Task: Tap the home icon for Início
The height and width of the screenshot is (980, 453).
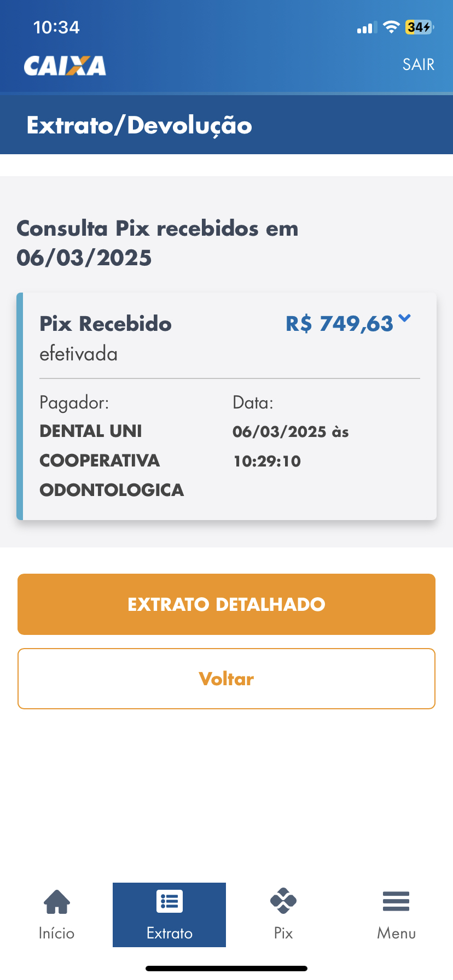Action: pyautogui.click(x=57, y=901)
